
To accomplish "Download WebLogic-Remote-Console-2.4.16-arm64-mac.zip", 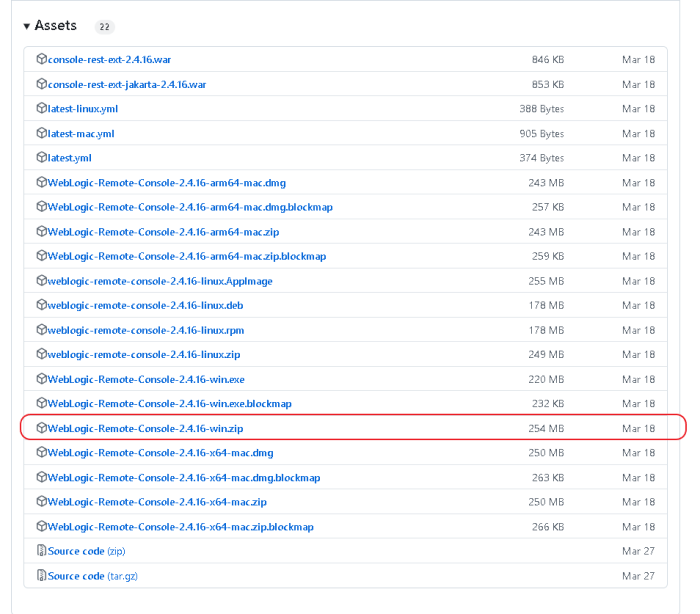I will pos(163,232).
